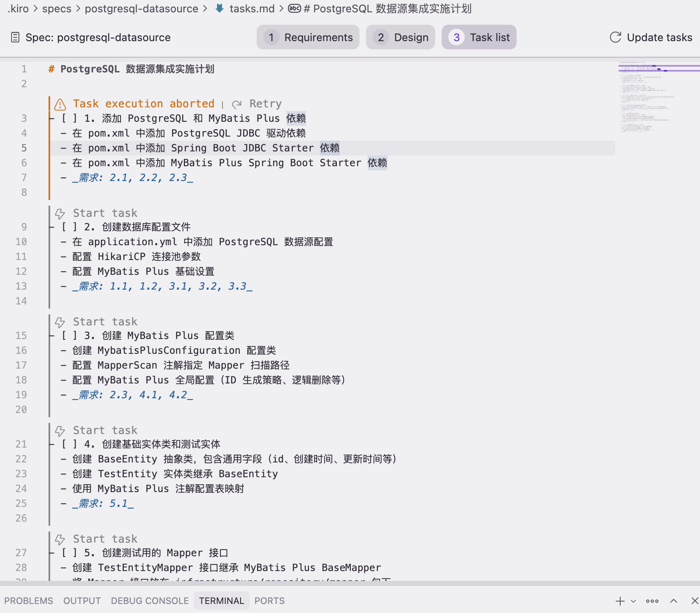This screenshot has height=613, width=700.
Task: Click the warning icon beside Task execution aborted
Action: 60,104
